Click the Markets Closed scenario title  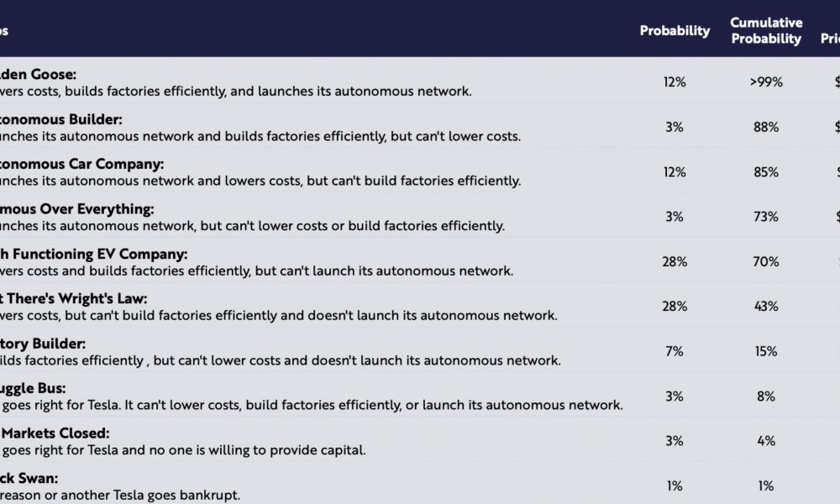pos(55,433)
